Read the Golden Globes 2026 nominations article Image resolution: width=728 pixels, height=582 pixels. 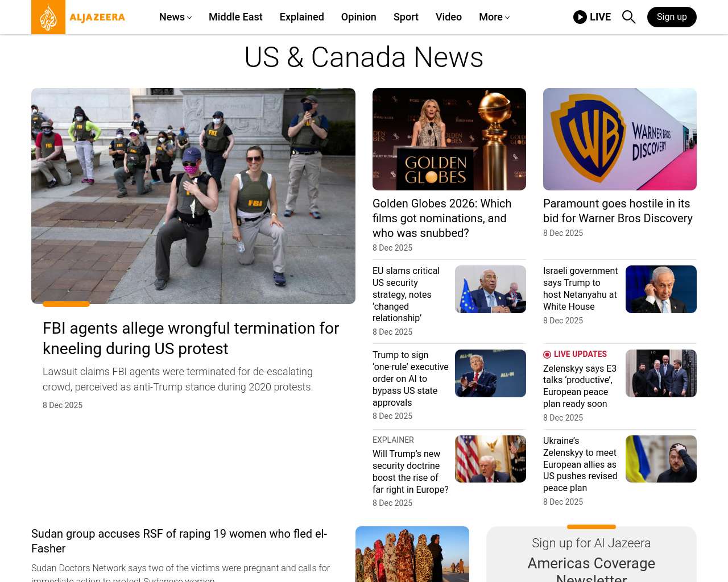click(441, 218)
